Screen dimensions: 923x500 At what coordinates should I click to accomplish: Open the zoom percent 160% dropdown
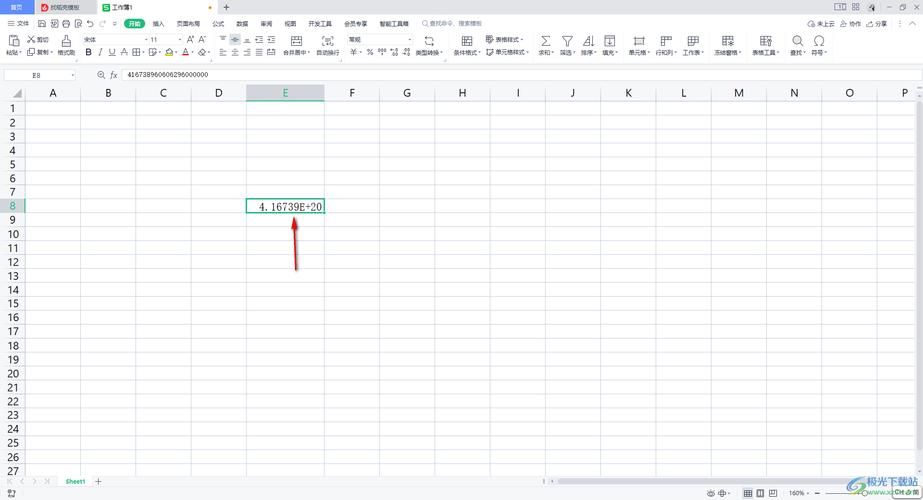[799, 493]
